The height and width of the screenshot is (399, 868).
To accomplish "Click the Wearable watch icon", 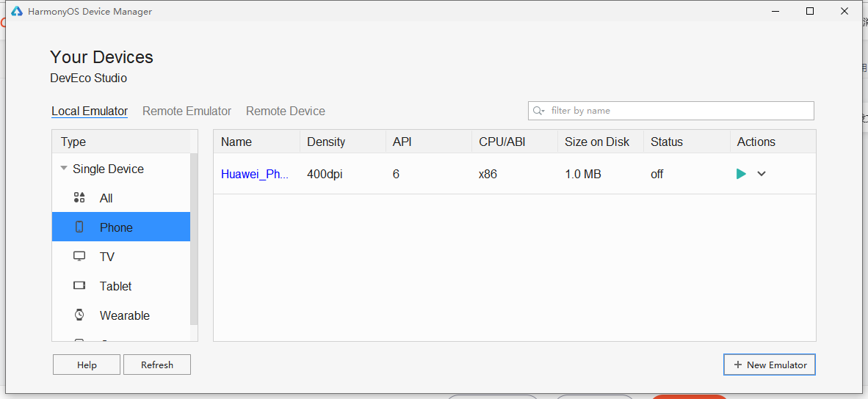I will pyautogui.click(x=79, y=315).
